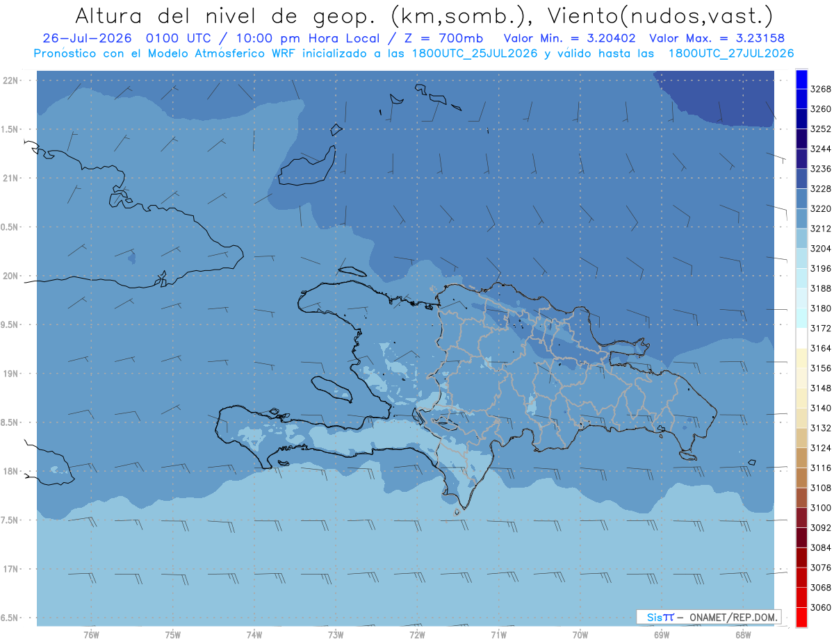This screenshot has width=834, height=644.
Task: Click the legend value '3060'
Action: [x=820, y=607]
